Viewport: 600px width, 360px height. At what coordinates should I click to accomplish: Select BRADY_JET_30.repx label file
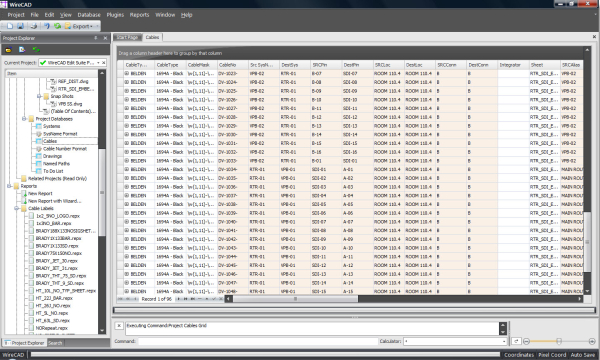[x=57, y=261]
